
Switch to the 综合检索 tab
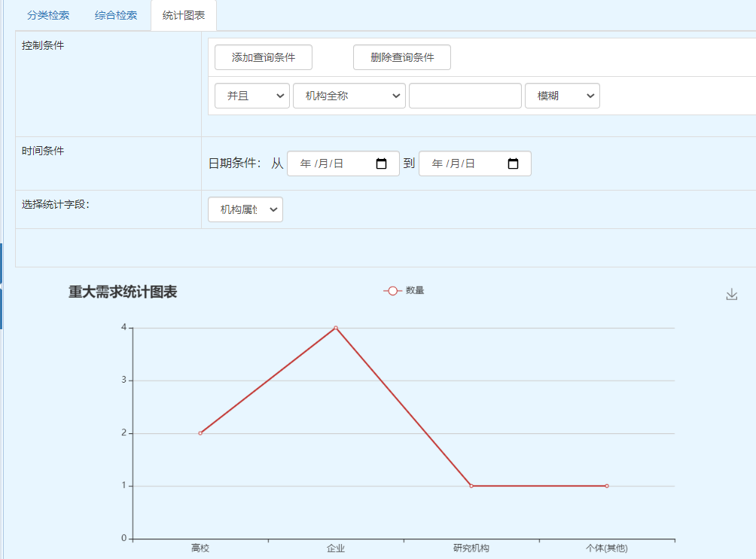tap(116, 15)
